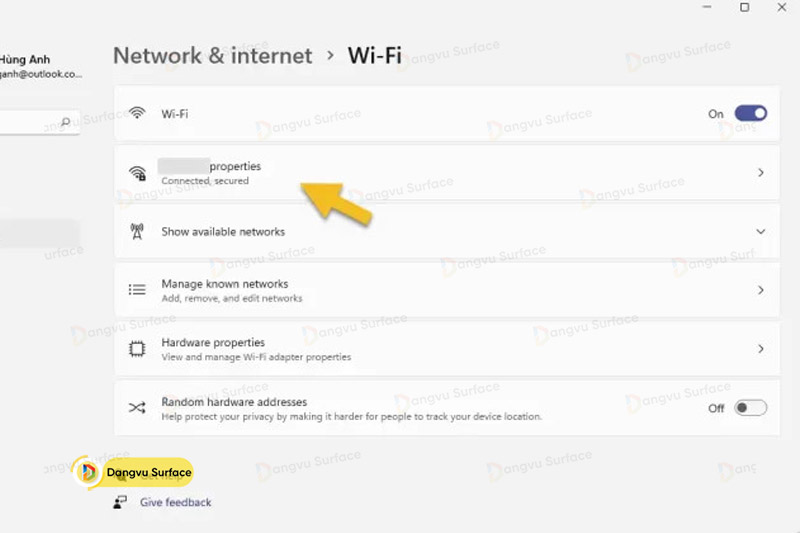
Task: Open the Give feedback link
Action: pos(176,502)
